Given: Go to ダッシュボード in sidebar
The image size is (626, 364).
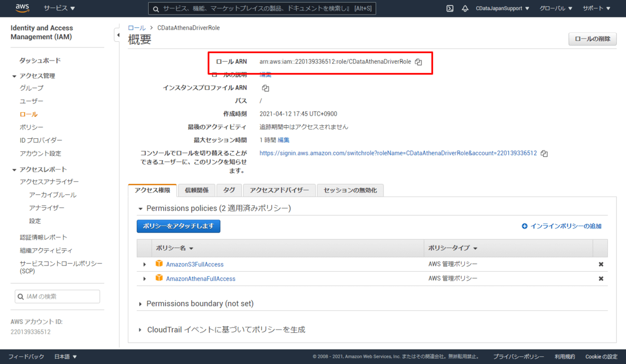Looking at the screenshot, I should (40, 60).
